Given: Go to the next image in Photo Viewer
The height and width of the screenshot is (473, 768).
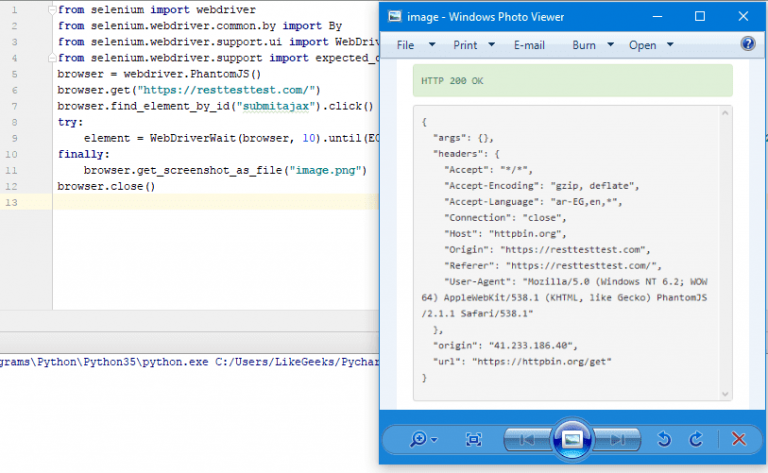Looking at the screenshot, I should (x=617, y=439).
